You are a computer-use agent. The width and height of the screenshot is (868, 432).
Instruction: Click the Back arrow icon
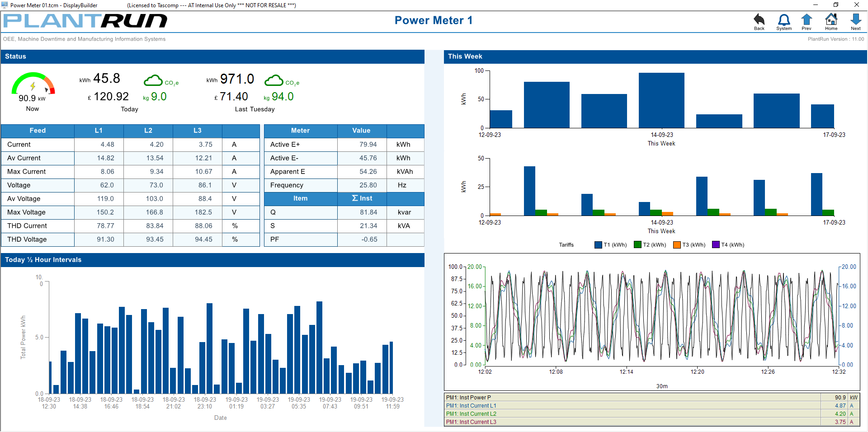pos(759,20)
